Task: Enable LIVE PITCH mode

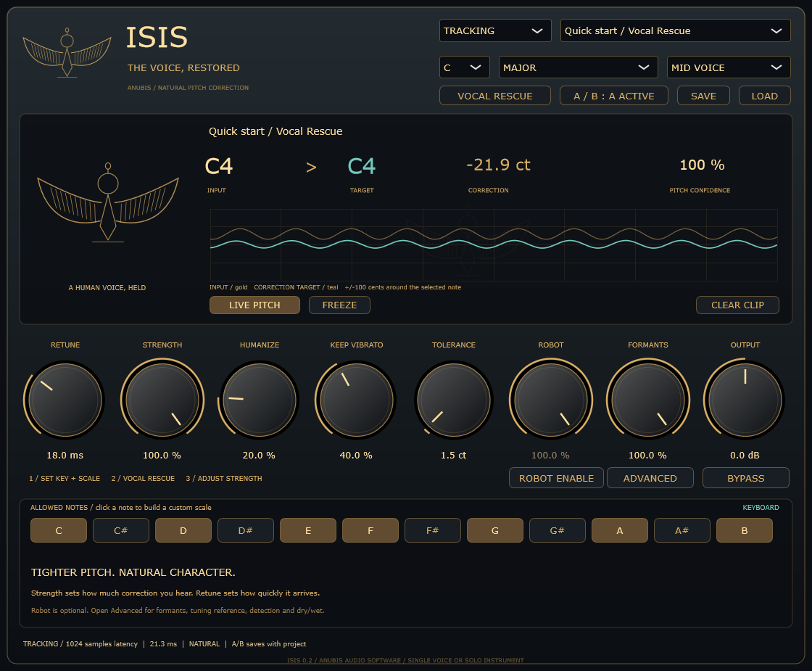Action: coord(254,305)
